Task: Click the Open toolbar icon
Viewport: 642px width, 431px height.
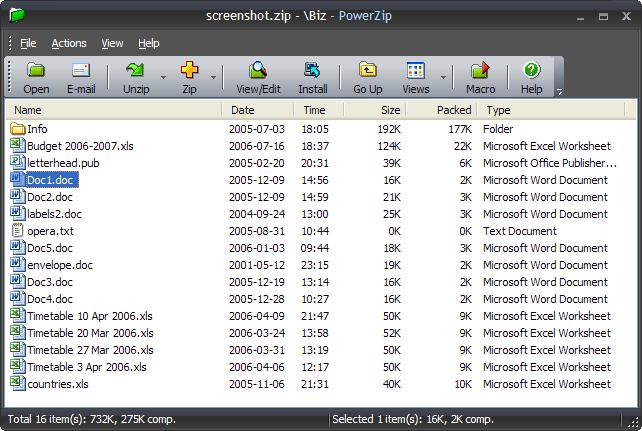Action: (x=36, y=70)
